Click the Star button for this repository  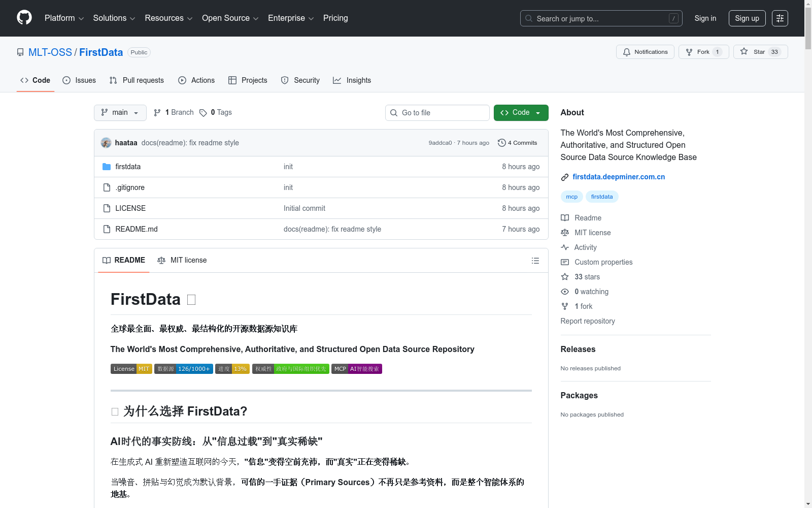tap(760, 52)
